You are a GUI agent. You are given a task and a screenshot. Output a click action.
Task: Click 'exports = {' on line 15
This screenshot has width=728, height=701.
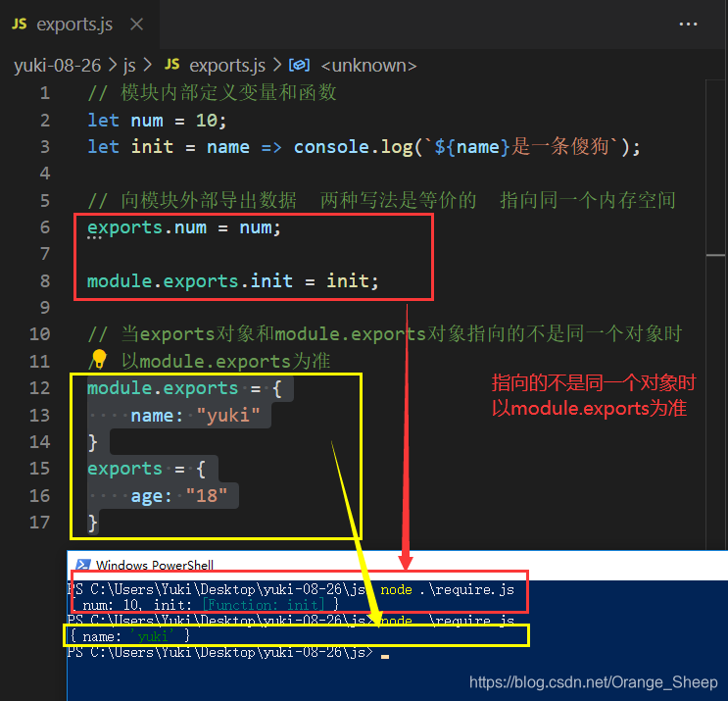pos(146,469)
